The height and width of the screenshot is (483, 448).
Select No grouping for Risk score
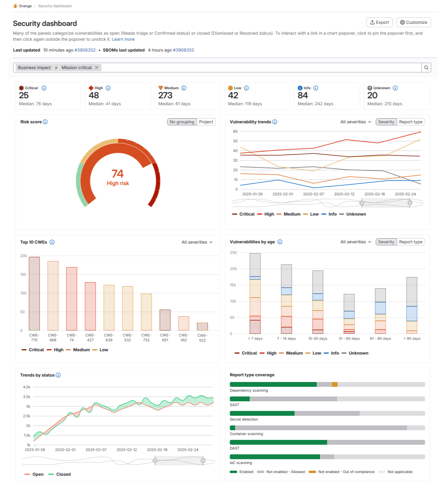coord(182,122)
